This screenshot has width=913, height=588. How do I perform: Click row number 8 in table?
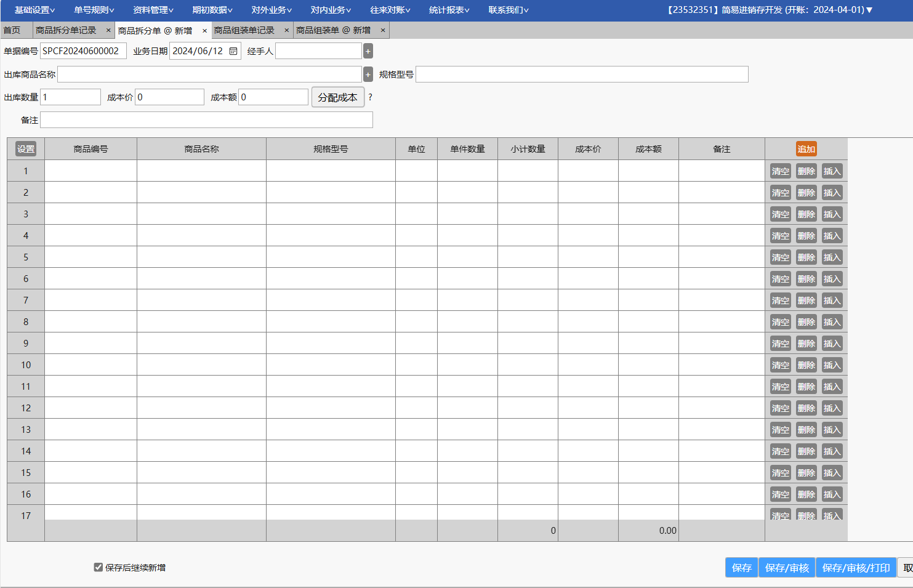pos(26,321)
